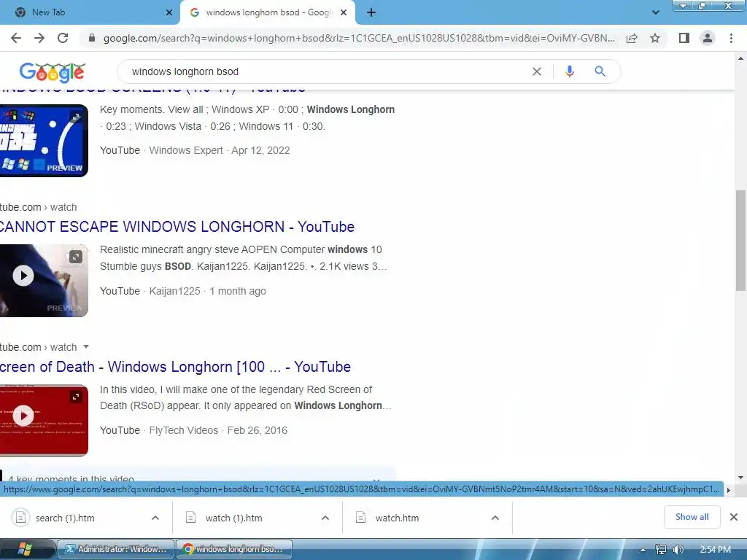Switch to Administrator: Windows PowerShell taskbar window

[116, 549]
